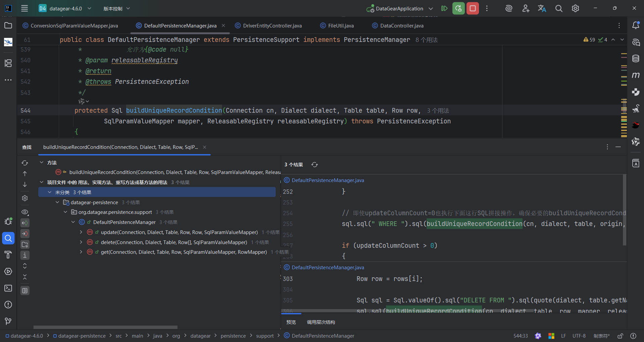Viewport: 644px width, 342px height.
Task: Toggle the usage preview eye icon
Action: [x=25, y=212]
